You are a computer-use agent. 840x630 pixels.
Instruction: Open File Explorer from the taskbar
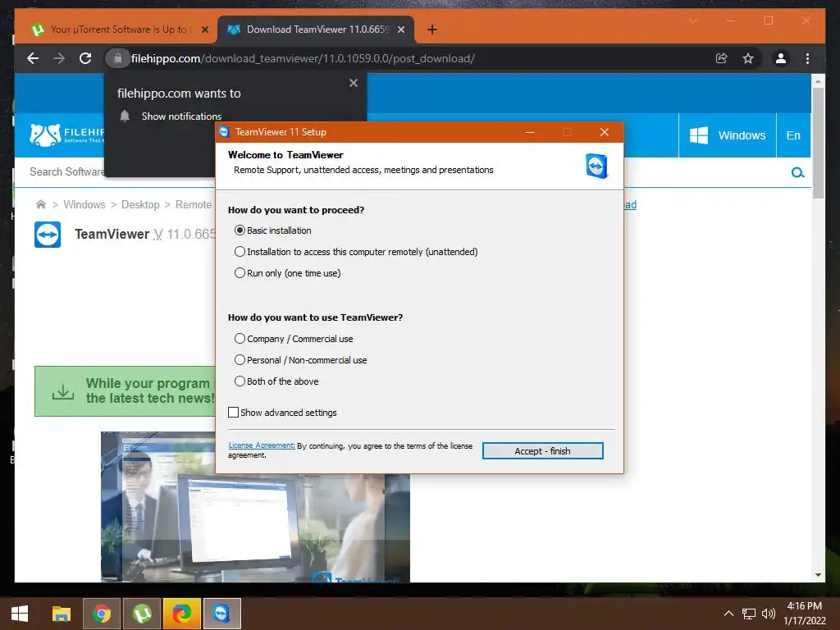pos(61,614)
